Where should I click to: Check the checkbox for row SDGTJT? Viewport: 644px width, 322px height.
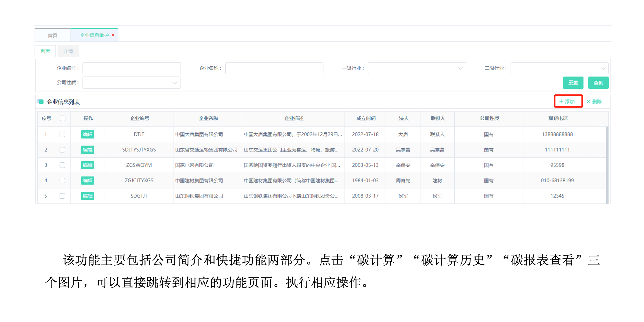click(x=62, y=196)
